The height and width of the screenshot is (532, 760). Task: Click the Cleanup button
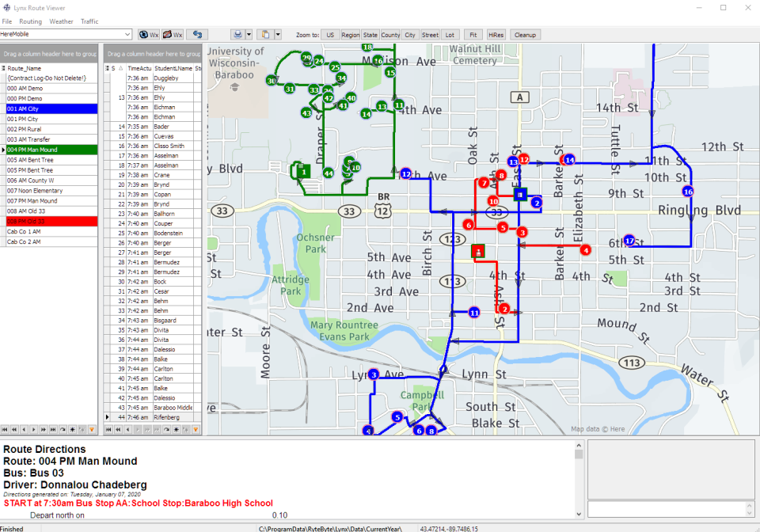[525, 34]
